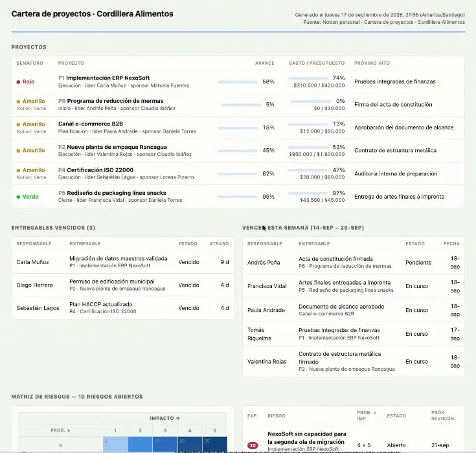Click the milestone 'Auditoría interna de preparación'

click(x=396, y=173)
